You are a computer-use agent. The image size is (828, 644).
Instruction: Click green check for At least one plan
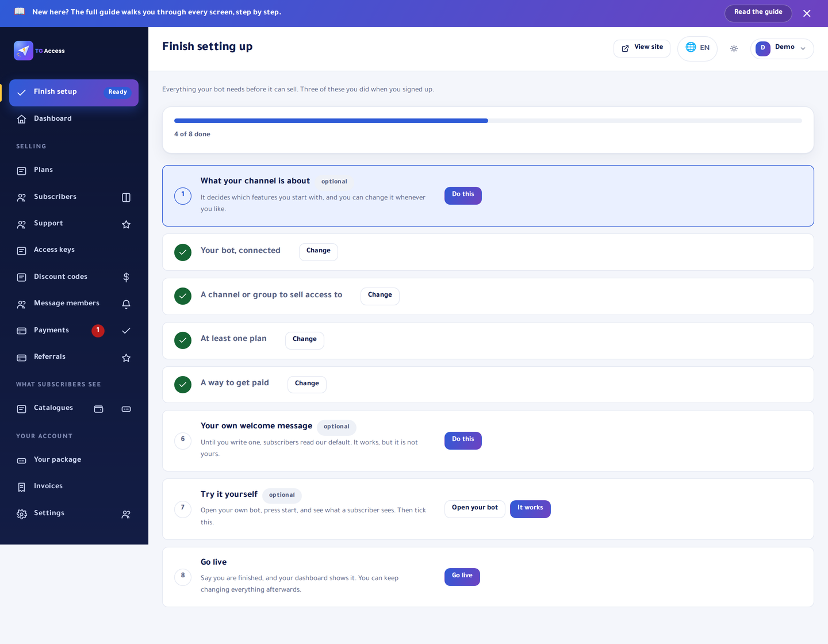[x=183, y=340]
